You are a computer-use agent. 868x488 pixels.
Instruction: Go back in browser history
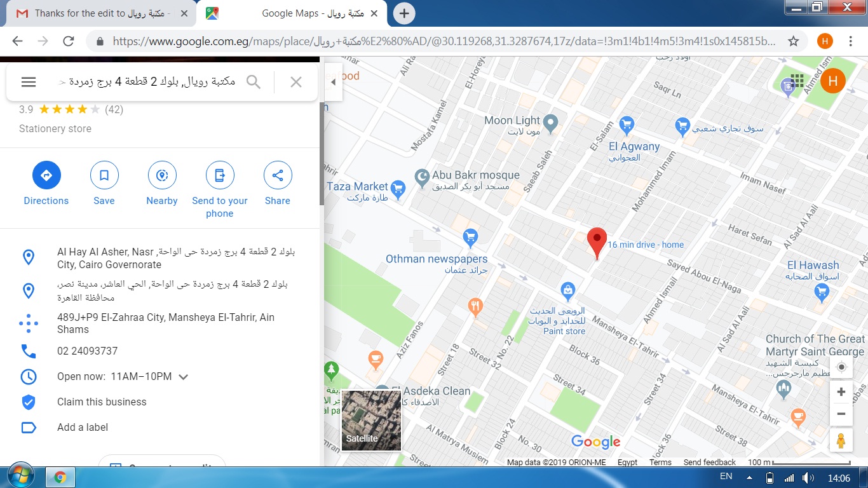click(17, 41)
